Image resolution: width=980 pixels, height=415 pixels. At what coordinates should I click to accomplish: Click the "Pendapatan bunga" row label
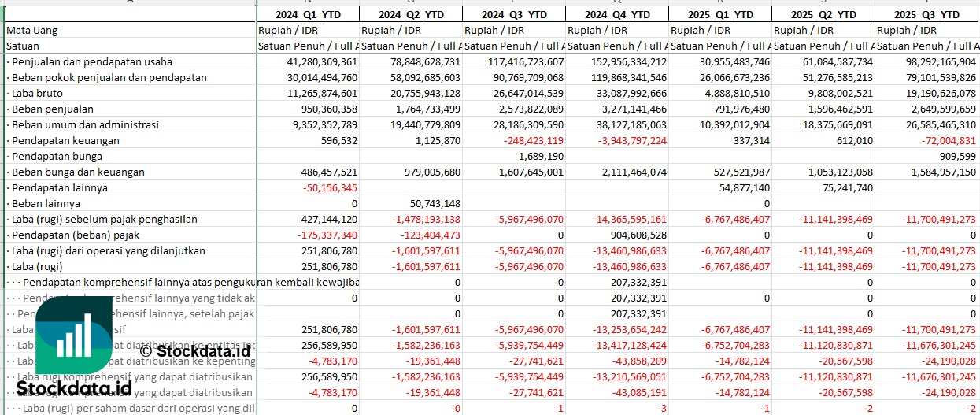click(x=55, y=156)
